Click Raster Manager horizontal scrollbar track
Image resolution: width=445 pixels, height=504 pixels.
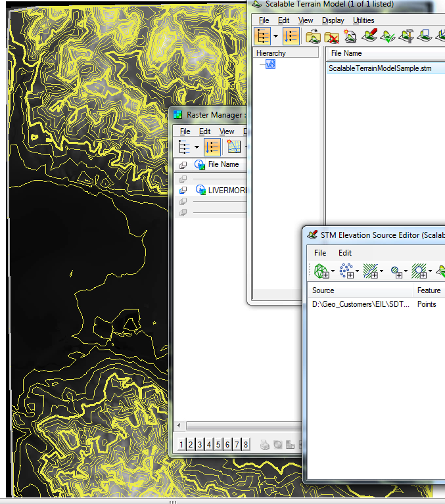245,426
